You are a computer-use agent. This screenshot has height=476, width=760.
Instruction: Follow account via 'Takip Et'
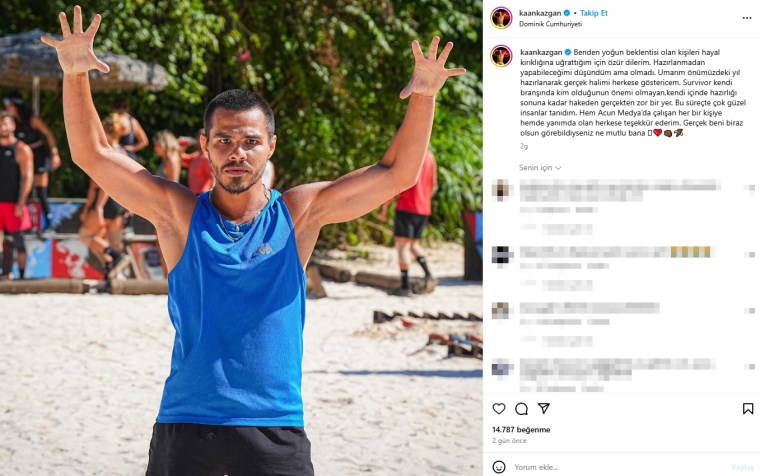click(x=594, y=13)
